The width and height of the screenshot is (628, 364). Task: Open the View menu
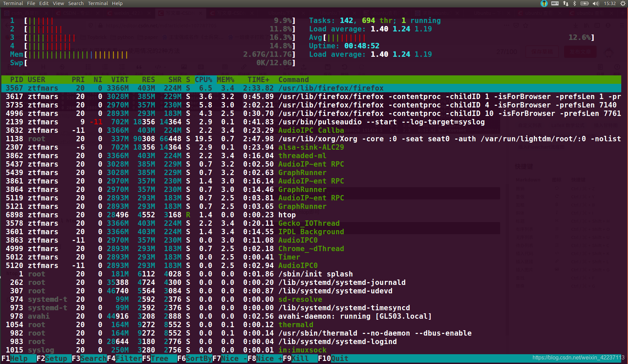58,3
